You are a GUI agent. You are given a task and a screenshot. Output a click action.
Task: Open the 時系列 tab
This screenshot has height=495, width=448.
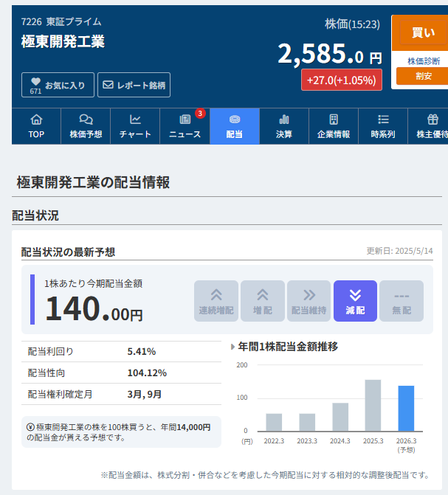pos(383,126)
